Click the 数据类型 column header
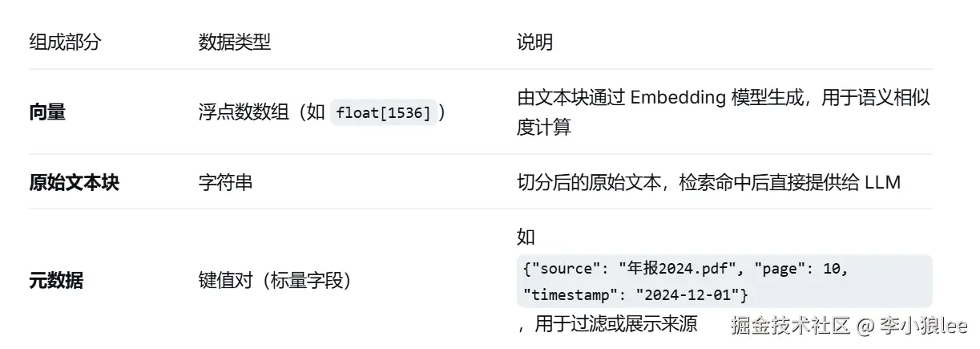980x349 pixels. [235, 43]
